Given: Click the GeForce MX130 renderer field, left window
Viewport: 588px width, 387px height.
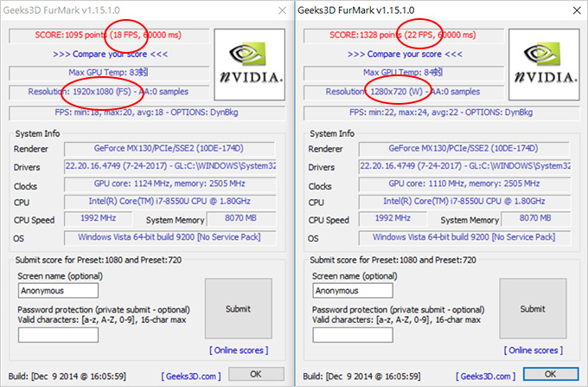Looking at the screenshot, I should 169,149.
